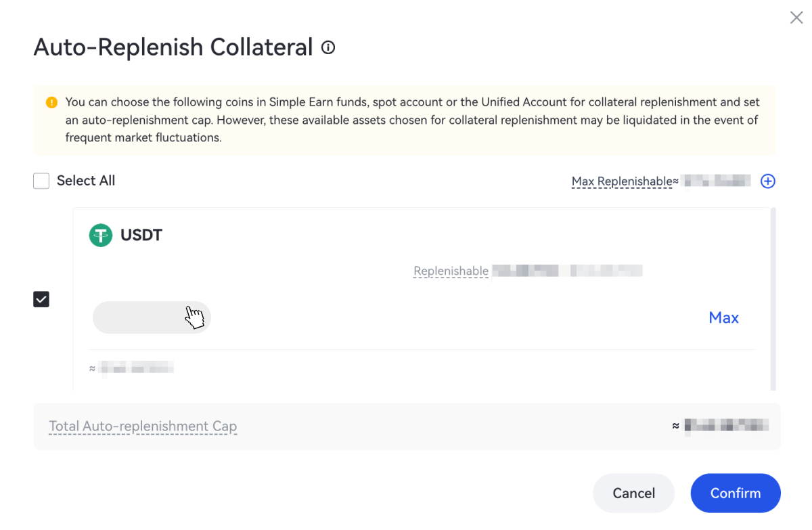Click the info icon beside Auto-Replenish Collateral title
Image resolution: width=812 pixels, height=530 pixels.
pyautogui.click(x=328, y=47)
